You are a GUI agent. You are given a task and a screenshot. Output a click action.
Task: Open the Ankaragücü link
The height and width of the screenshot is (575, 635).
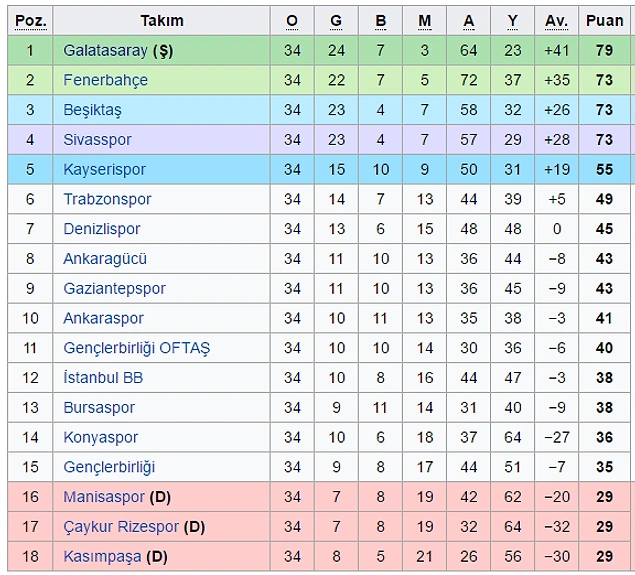tap(105, 259)
